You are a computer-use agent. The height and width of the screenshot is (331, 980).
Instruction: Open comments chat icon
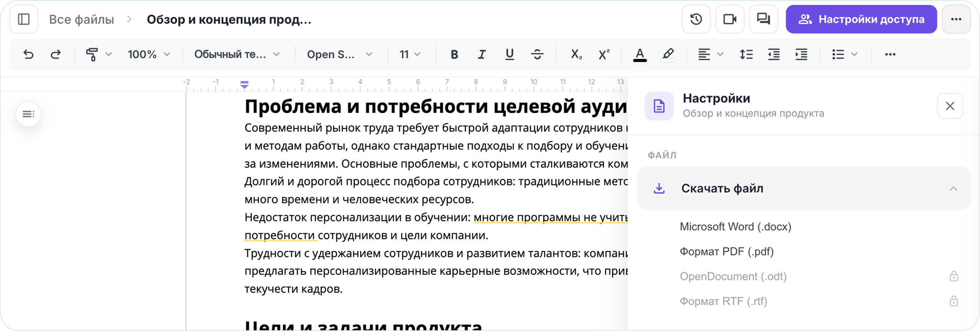763,19
